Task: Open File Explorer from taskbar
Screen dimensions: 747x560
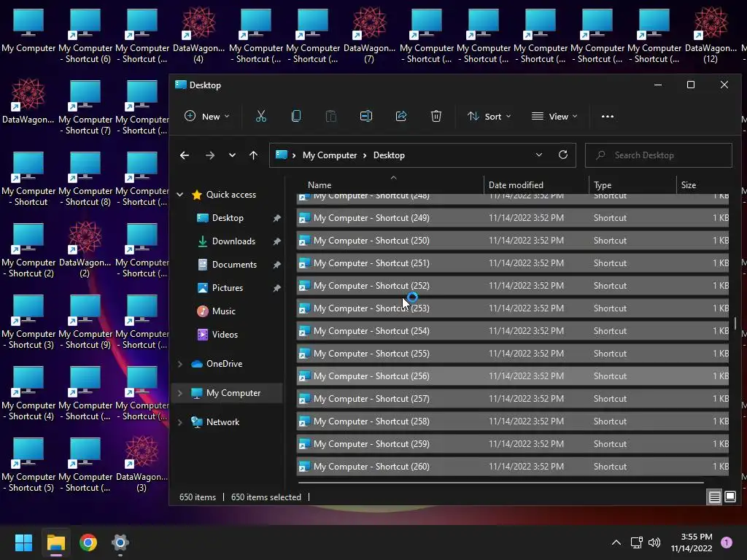Action: pos(55,542)
